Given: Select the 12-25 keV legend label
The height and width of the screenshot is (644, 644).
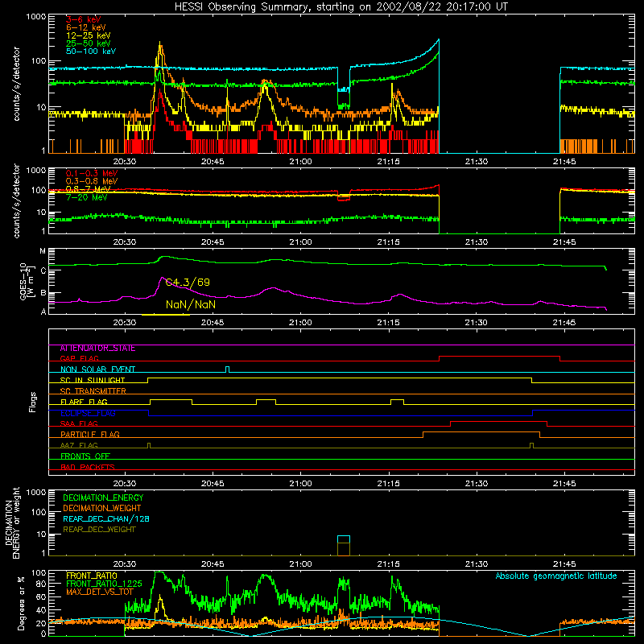Looking at the screenshot, I should pyautogui.click(x=89, y=35).
